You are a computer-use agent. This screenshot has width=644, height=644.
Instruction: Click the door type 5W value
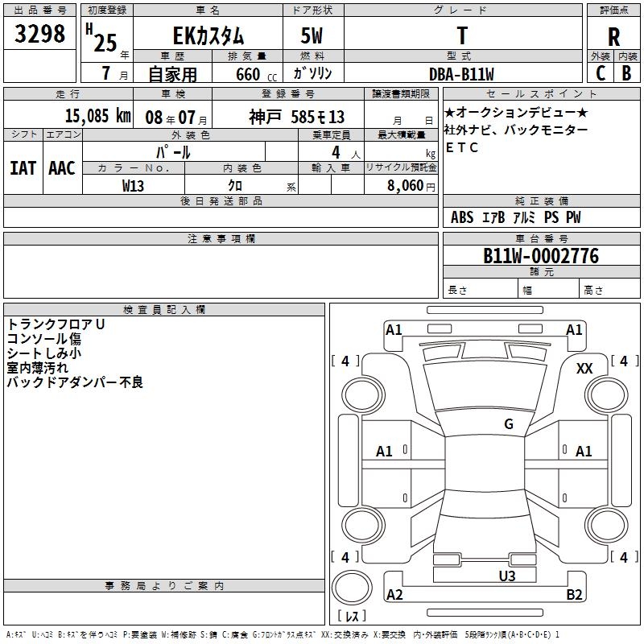tap(312, 35)
